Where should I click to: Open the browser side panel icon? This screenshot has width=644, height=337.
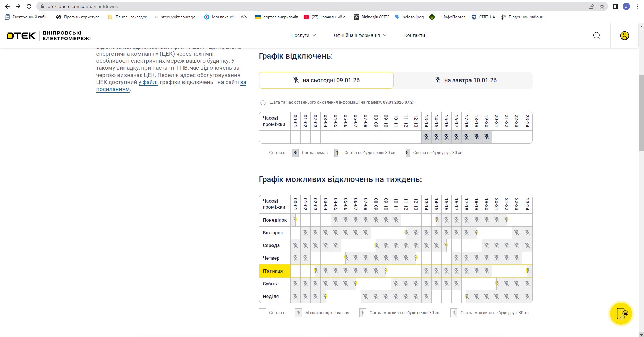[615, 6]
